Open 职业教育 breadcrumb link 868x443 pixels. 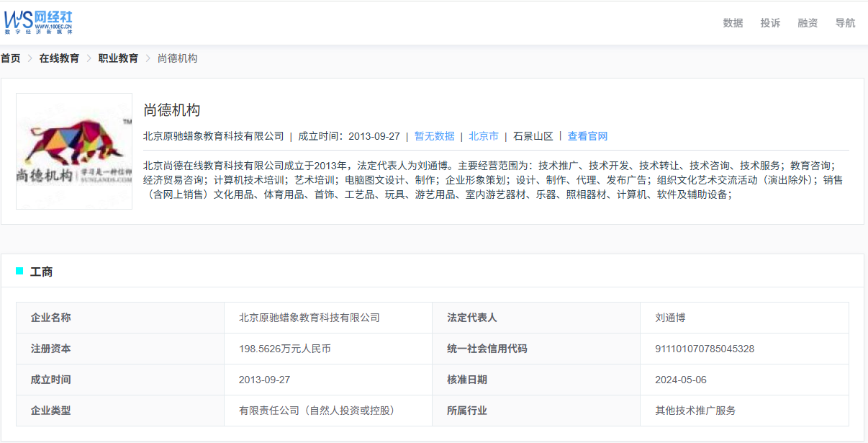click(118, 58)
